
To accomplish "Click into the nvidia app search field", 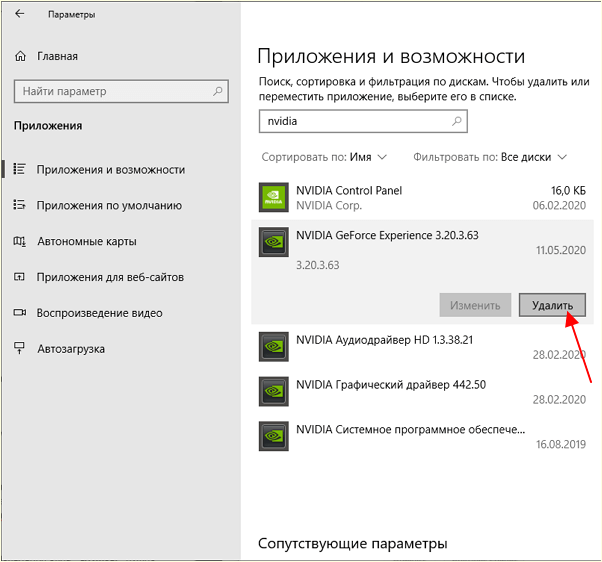I will pos(363,121).
